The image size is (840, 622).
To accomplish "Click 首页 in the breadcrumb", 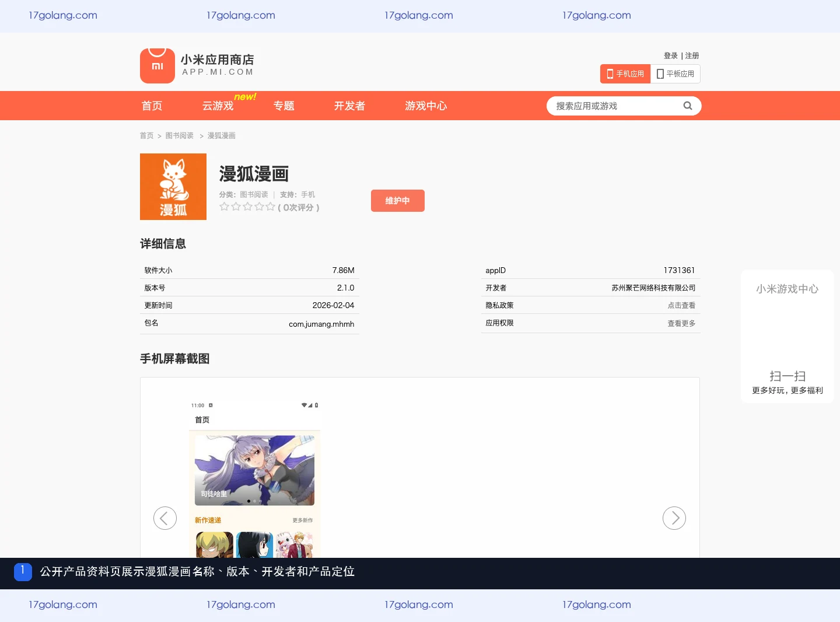I will [x=146, y=135].
